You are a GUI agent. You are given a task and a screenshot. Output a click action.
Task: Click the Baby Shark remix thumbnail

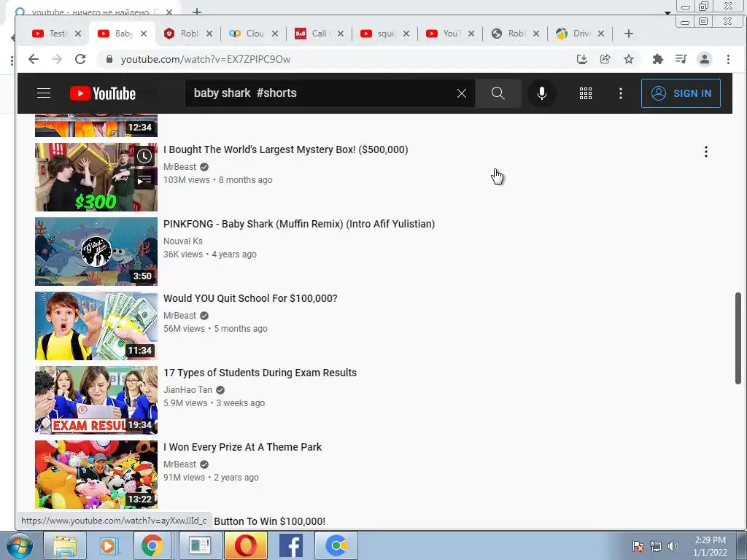click(96, 252)
